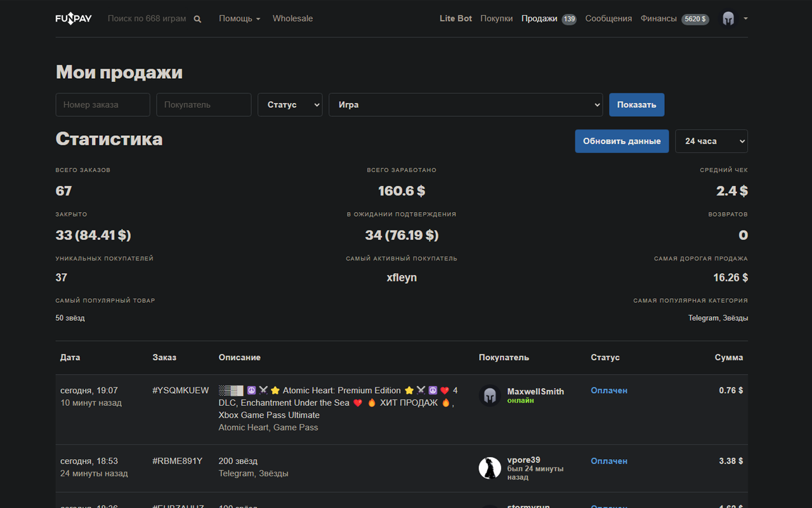Screen dimensions: 812x508
Task: Expand the account menu caret
Action: (x=745, y=19)
